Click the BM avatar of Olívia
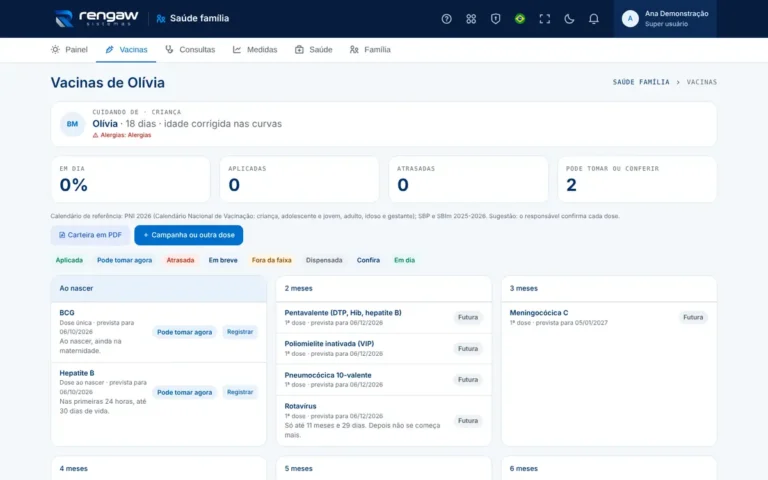Viewport: 768px width, 480px height. (72, 124)
